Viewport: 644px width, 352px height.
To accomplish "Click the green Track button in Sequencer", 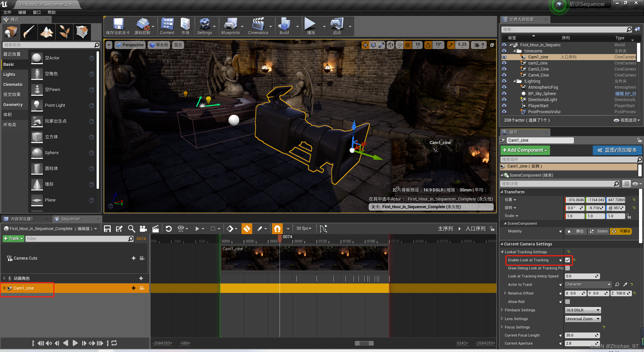I will pyautogui.click(x=13, y=238).
